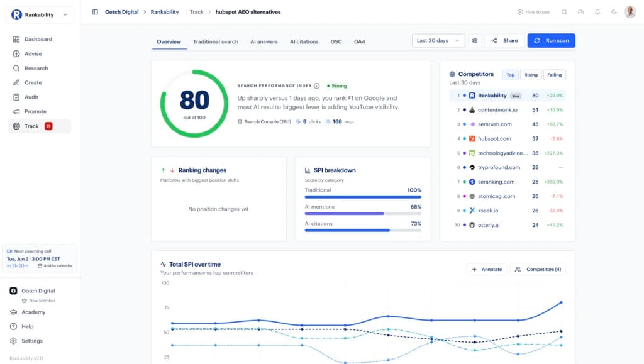This screenshot has width=644, height=364.
Task: Click the otterly.ai competitor row
Action: pos(508,225)
